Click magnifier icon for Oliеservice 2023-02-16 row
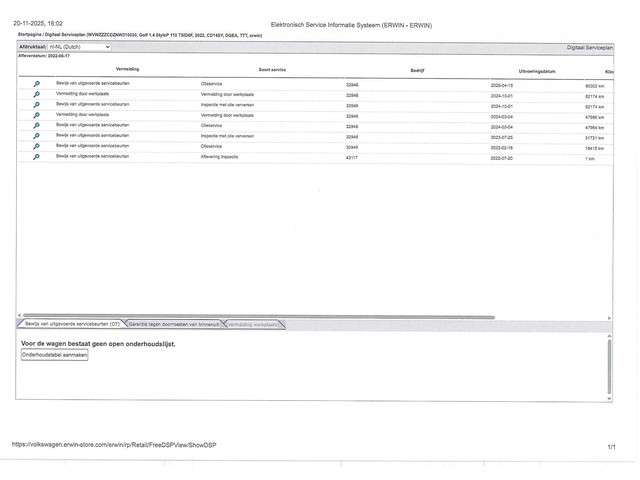 tap(37, 147)
